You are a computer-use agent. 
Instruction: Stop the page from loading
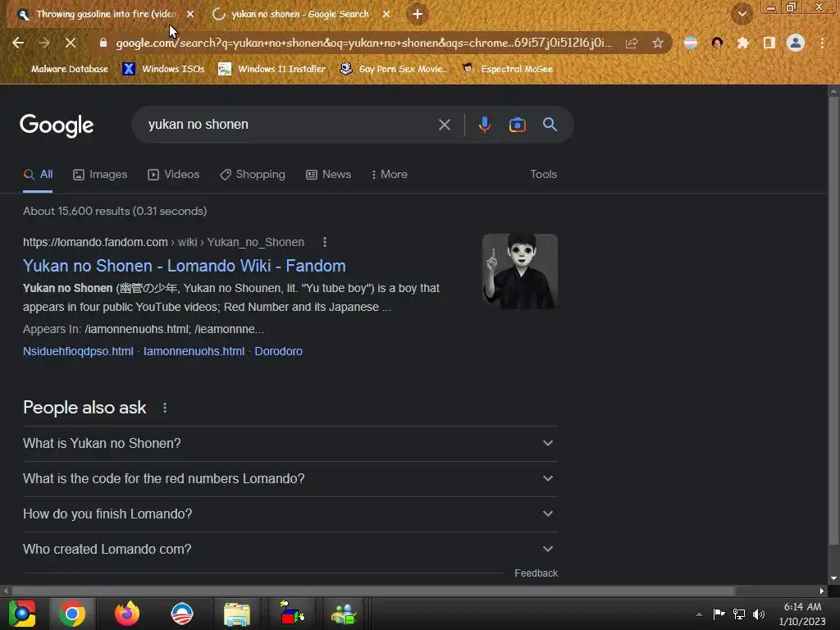click(71, 43)
